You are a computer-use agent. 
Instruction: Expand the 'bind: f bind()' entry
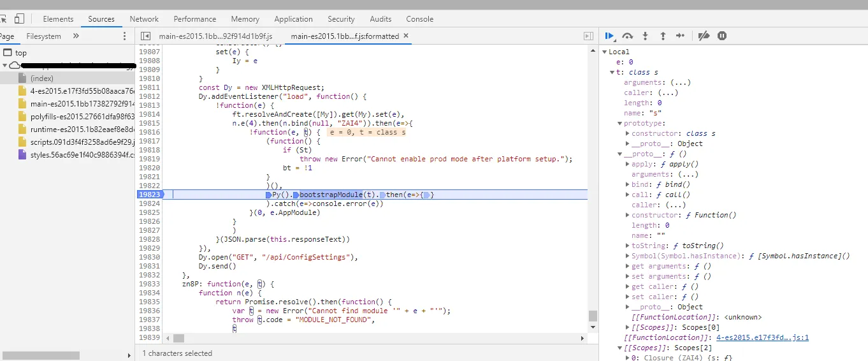pyautogui.click(x=627, y=184)
